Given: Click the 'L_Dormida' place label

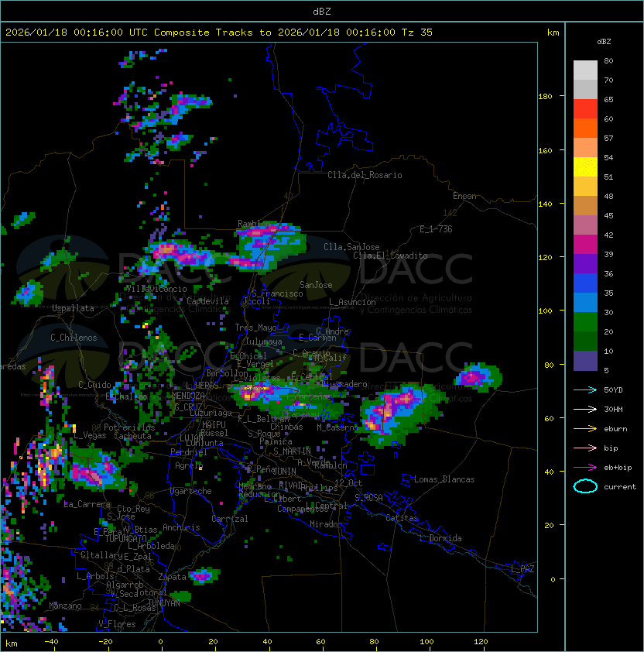Looking at the screenshot, I should (440, 538).
